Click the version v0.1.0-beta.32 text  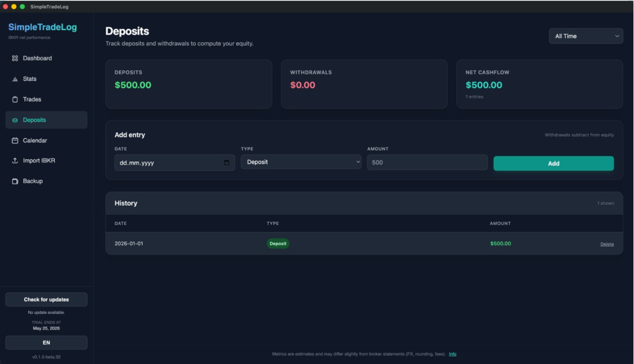pyautogui.click(x=47, y=357)
